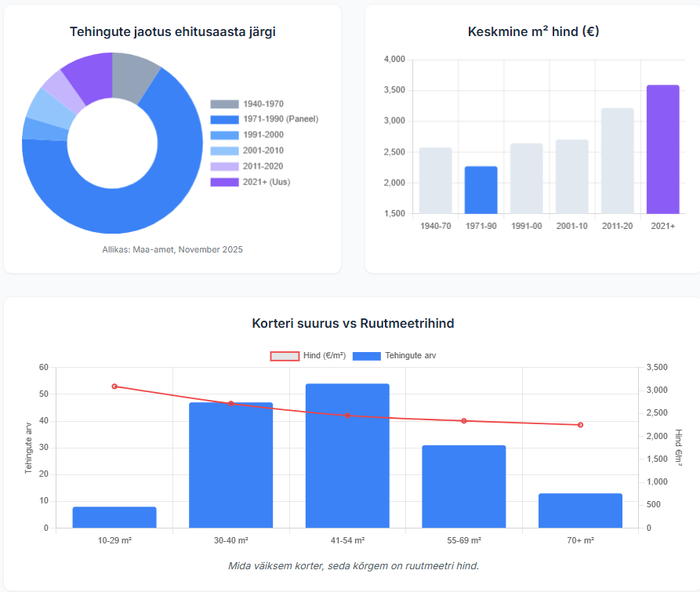700x592 pixels.
Task: Click the 2001-2010 legend color swatch
Action: [224, 151]
